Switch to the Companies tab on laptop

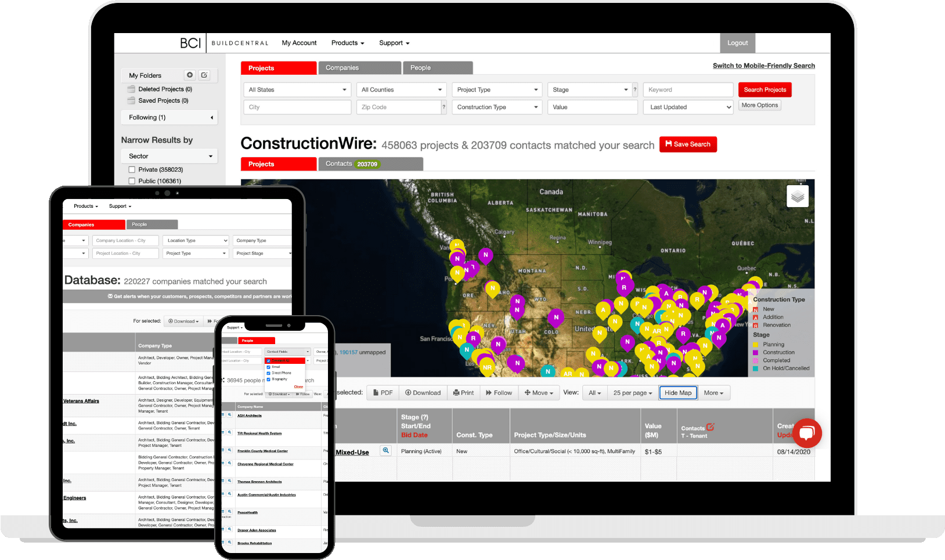click(359, 68)
